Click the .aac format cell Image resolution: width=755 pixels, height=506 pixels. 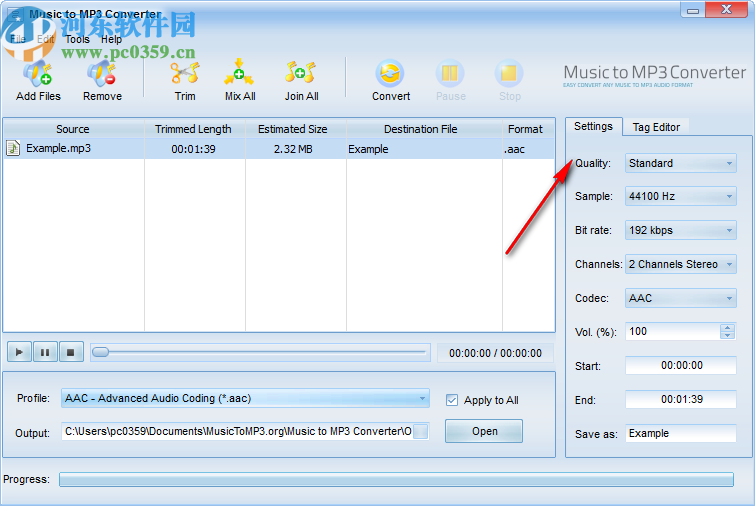[x=528, y=149]
